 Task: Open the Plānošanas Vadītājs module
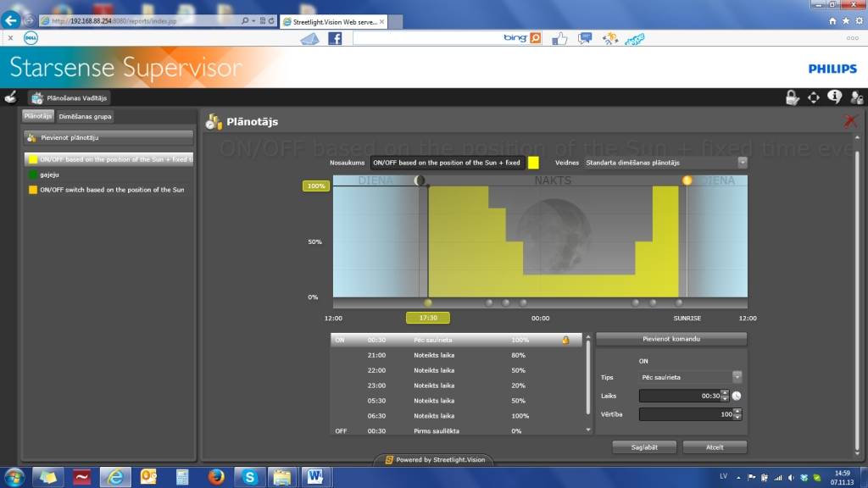[70, 98]
